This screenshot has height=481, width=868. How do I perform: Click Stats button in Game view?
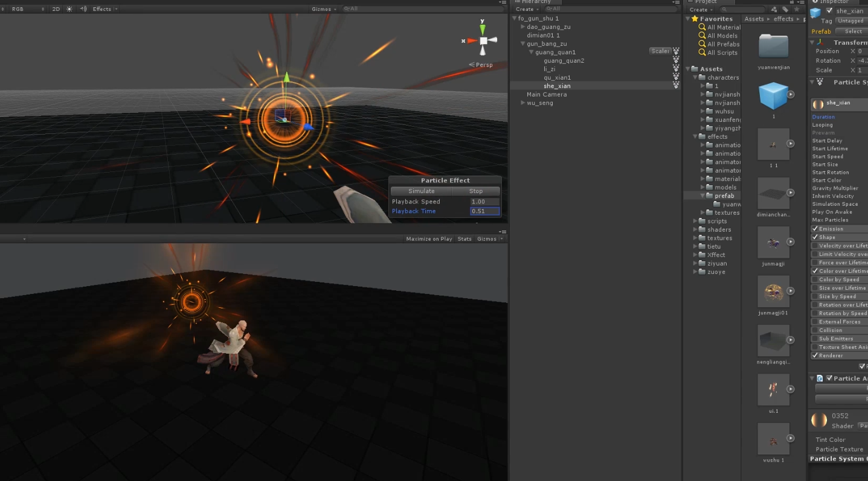[x=465, y=238]
